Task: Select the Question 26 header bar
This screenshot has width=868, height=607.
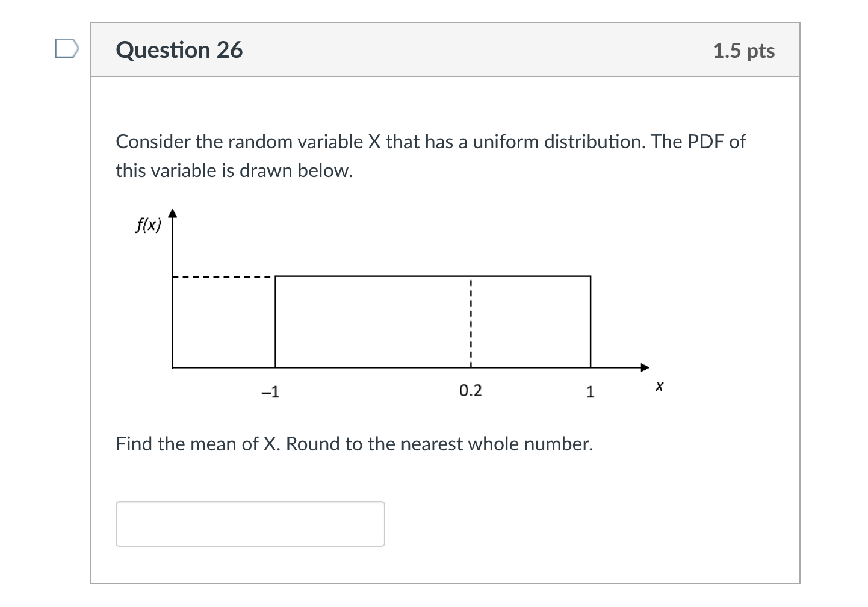Action: point(445,50)
